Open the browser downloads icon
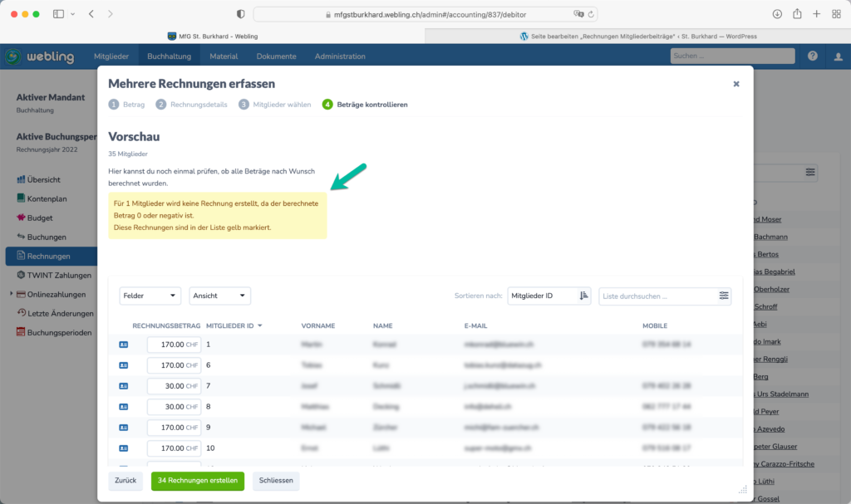 pyautogui.click(x=777, y=14)
